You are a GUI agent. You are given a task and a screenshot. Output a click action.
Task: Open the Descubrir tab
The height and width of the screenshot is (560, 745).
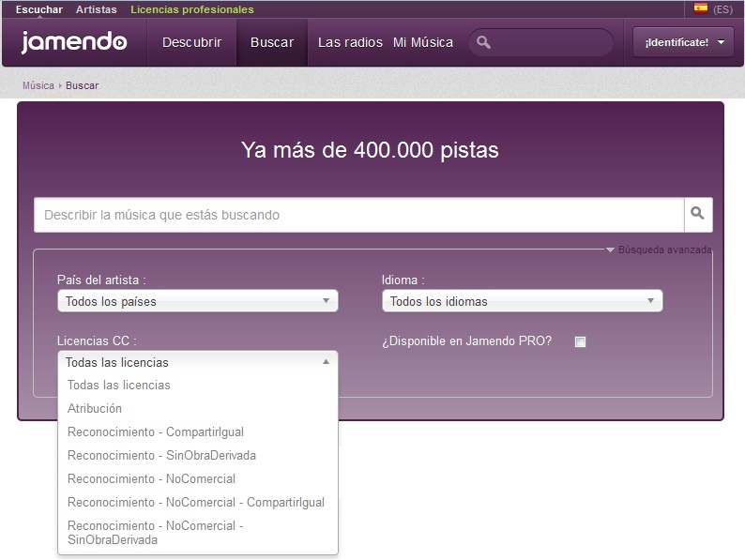coord(192,42)
